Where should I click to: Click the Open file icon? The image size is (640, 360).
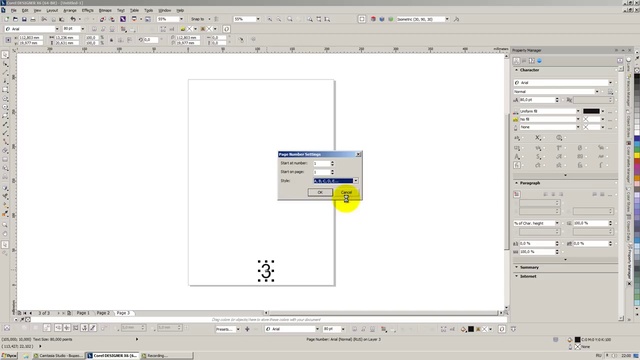pos(15,19)
